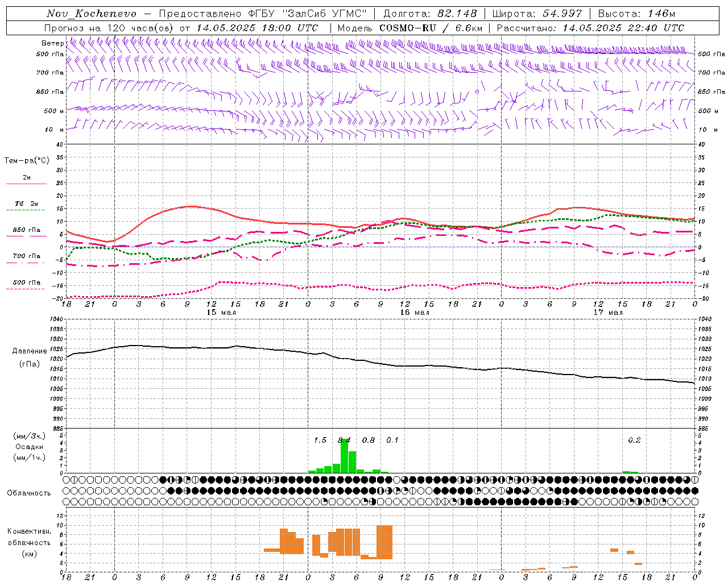The width and height of the screenshot is (728, 582).
Task: Click the 'Давление' pressure panel label
Action: click(x=30, y=351)
